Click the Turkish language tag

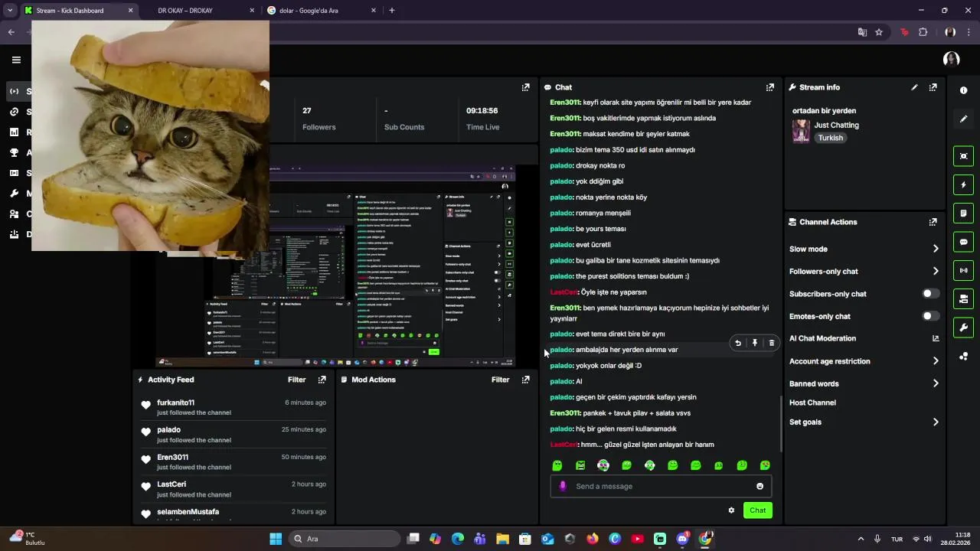830,138
